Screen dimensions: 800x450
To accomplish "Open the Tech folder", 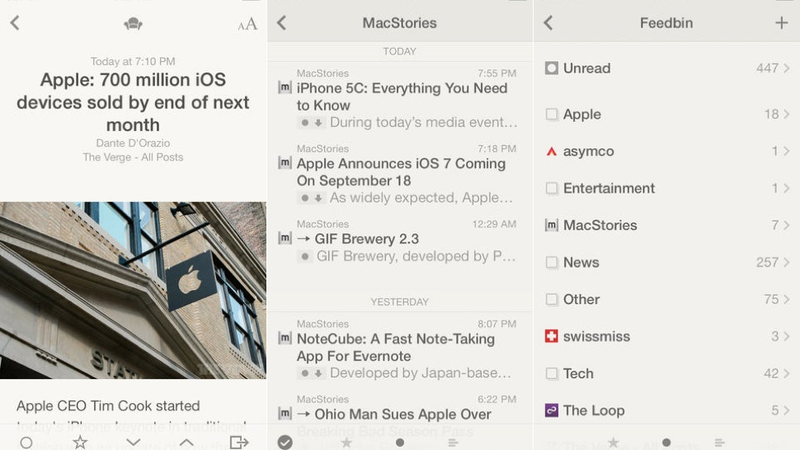I will [x=667, y=373].
